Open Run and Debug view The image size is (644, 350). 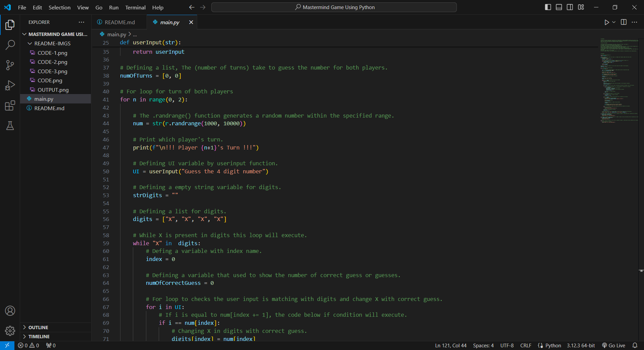10,85
